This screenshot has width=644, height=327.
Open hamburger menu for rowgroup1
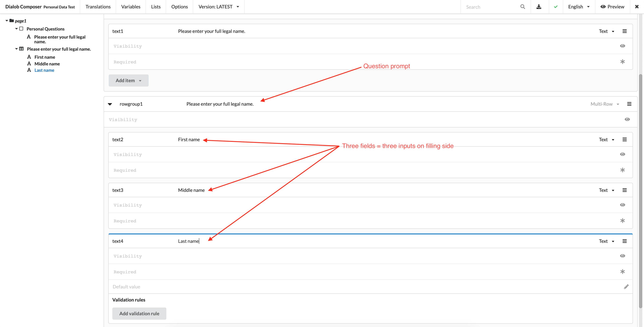click(629, 104)
